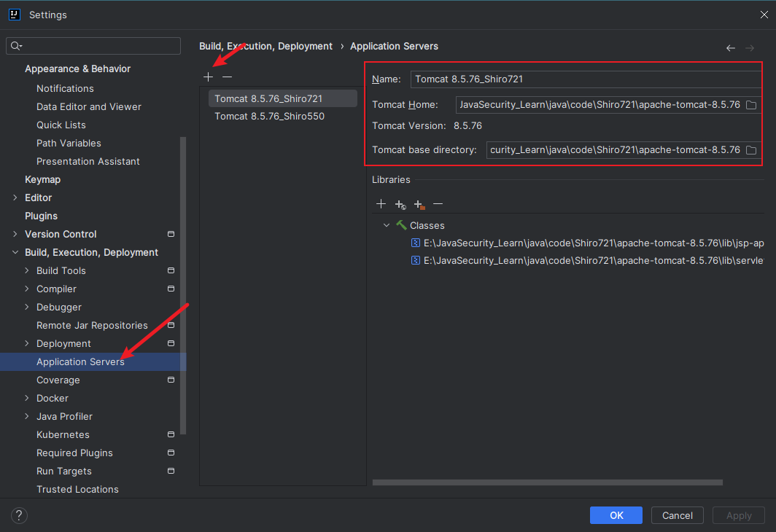This screenshot has height=532, width=776.
Task: Click the Classes hammer icon
Action: tap(401, 225)
